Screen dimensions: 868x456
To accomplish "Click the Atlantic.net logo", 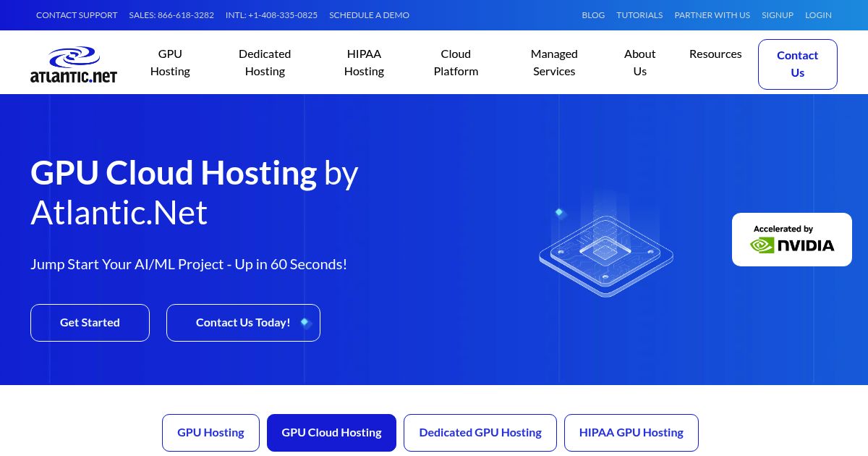I will pyautogui.click(x=73, y=64).
